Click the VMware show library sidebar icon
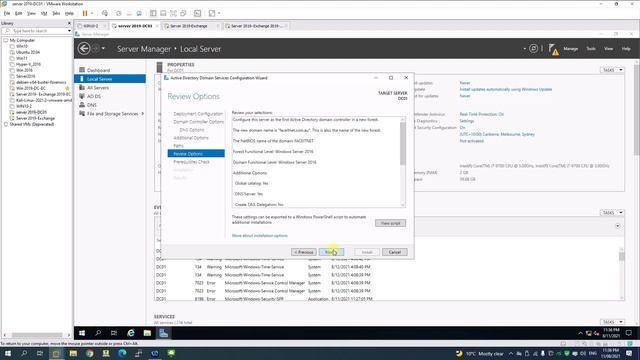640x360 pixels. [x=153, y=13]
